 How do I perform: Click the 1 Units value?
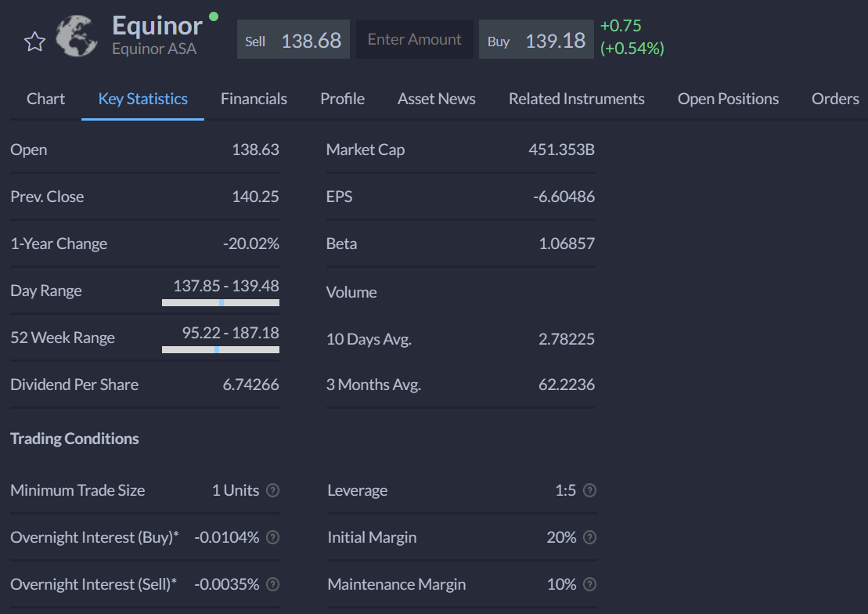pyautogui.click(x=236, y=490)
